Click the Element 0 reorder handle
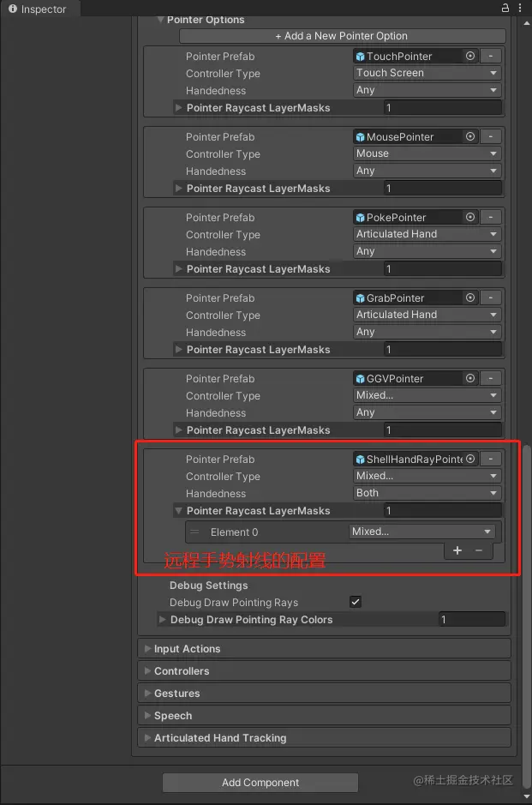The width and height of the screenshot is (532, 805). coord(194,532)
